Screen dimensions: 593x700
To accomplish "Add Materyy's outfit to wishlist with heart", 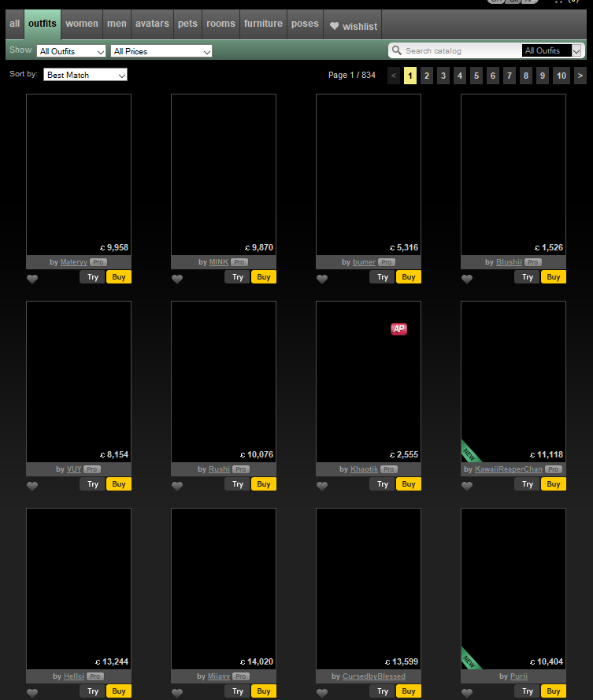I will click(32, 279).
